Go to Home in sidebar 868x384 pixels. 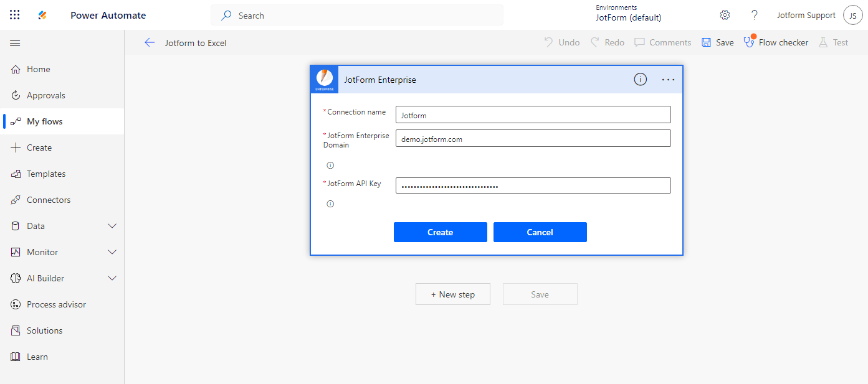pyautogui.click(x=62, y=69)
